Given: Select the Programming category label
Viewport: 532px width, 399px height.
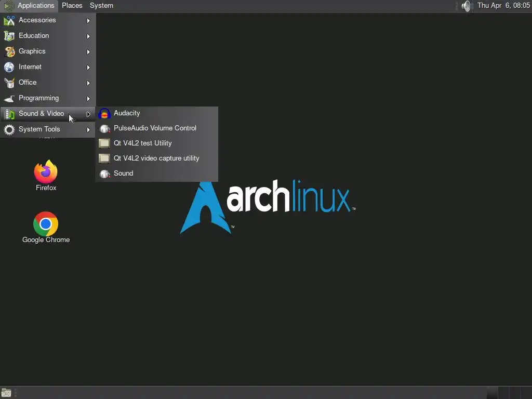Looking at the screenshot, I should 38,98.
